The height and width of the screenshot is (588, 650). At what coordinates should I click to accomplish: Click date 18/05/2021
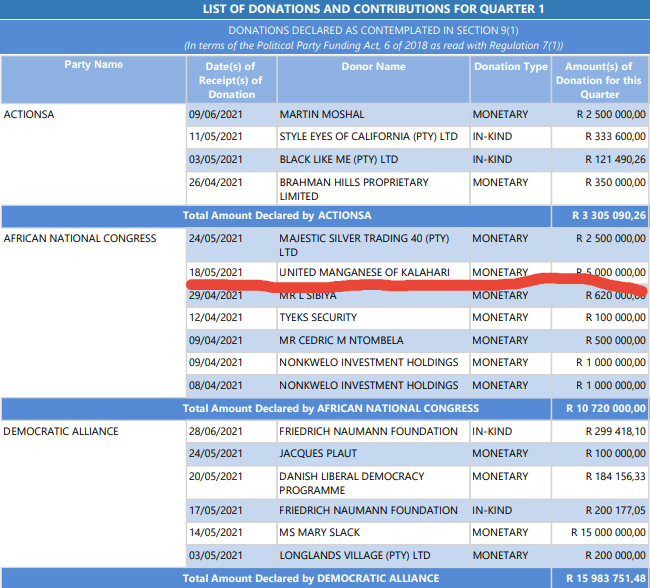coord(216,272)
